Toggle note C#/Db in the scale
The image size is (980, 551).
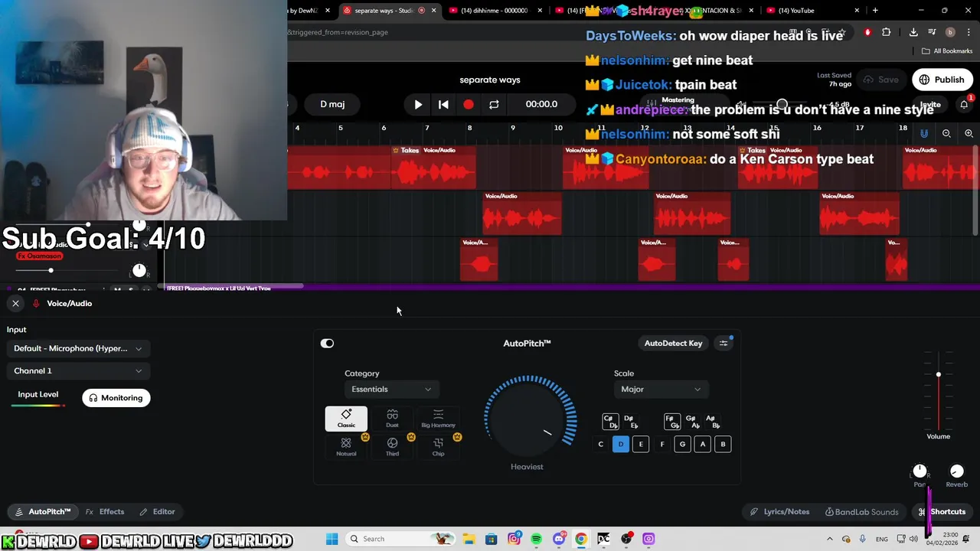610,422
